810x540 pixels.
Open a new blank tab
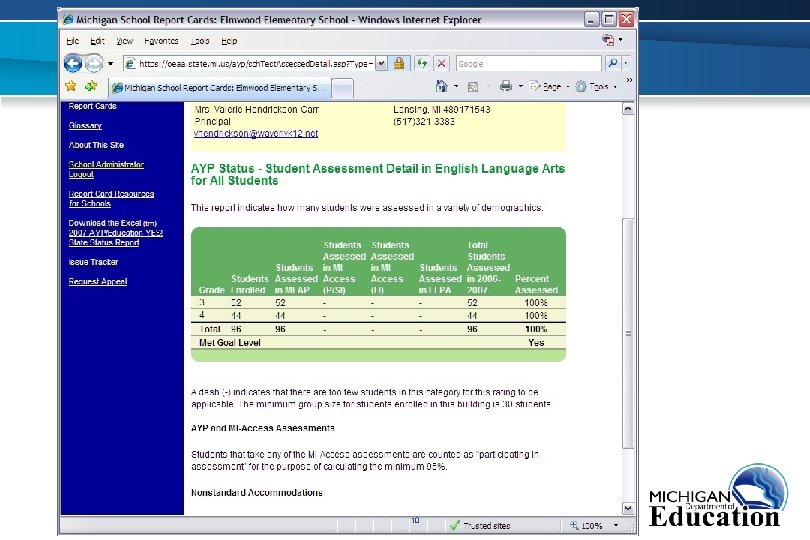(342, 88)
